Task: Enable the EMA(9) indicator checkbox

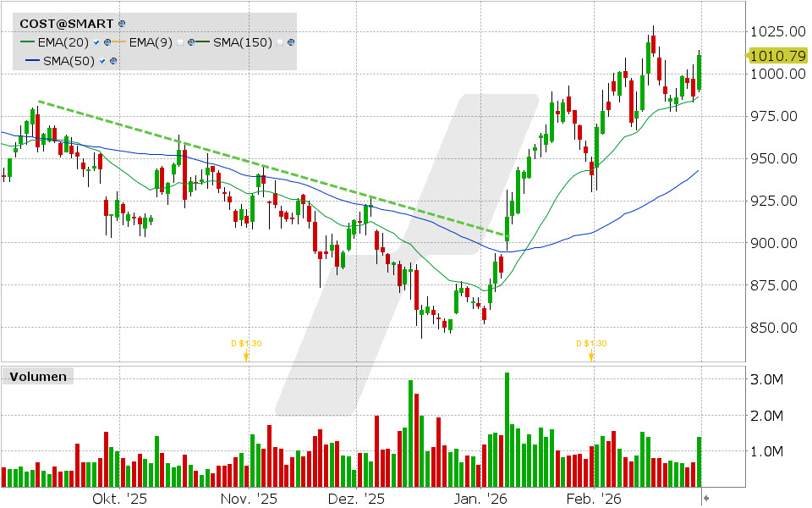Action: 181,42
